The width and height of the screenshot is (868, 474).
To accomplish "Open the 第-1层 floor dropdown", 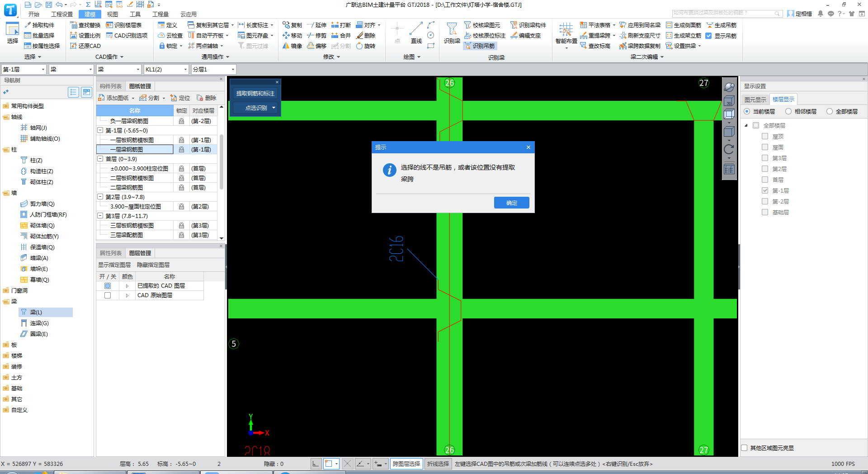I will (x=43, y=69).
